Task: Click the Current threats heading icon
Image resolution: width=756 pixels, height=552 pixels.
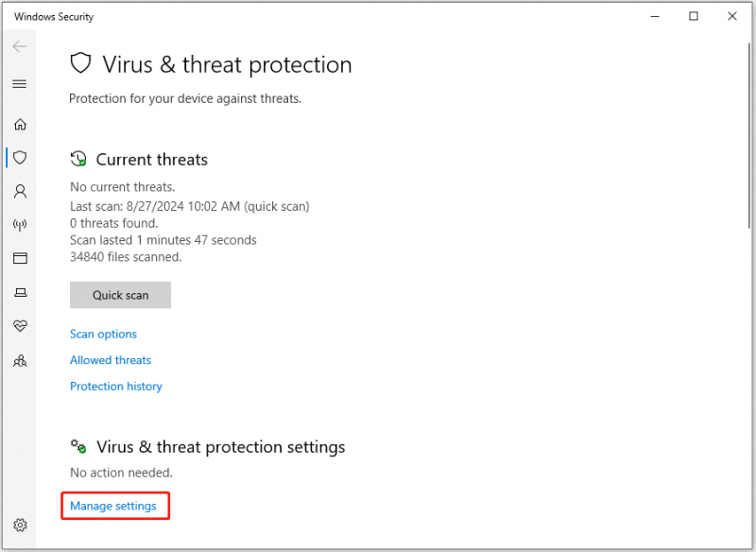Action: pos(78,159)
